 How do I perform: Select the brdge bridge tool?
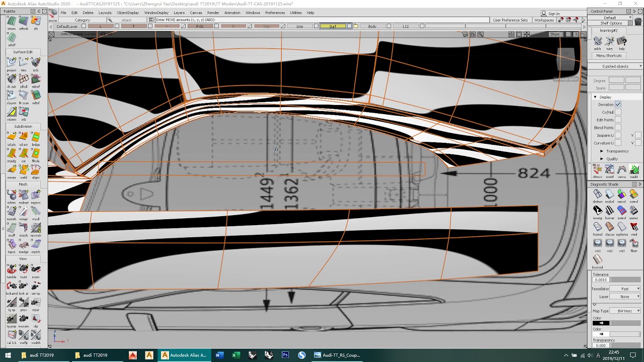point(36,137)
